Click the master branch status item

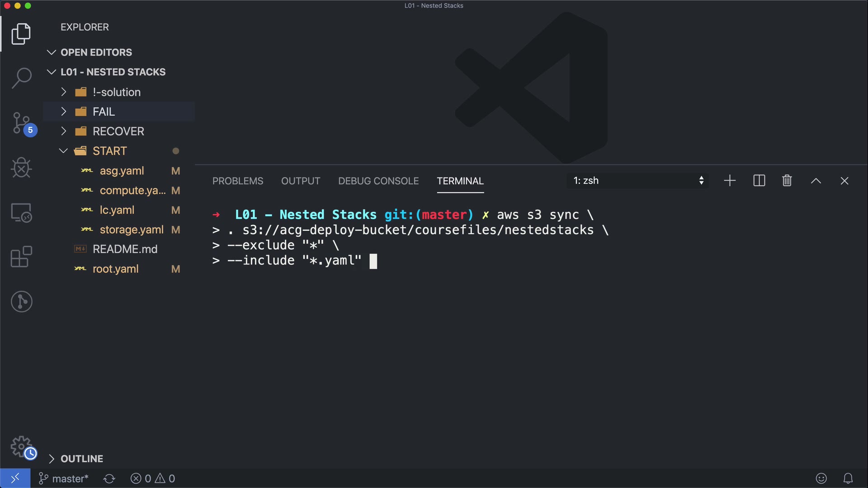pos(64,479)
